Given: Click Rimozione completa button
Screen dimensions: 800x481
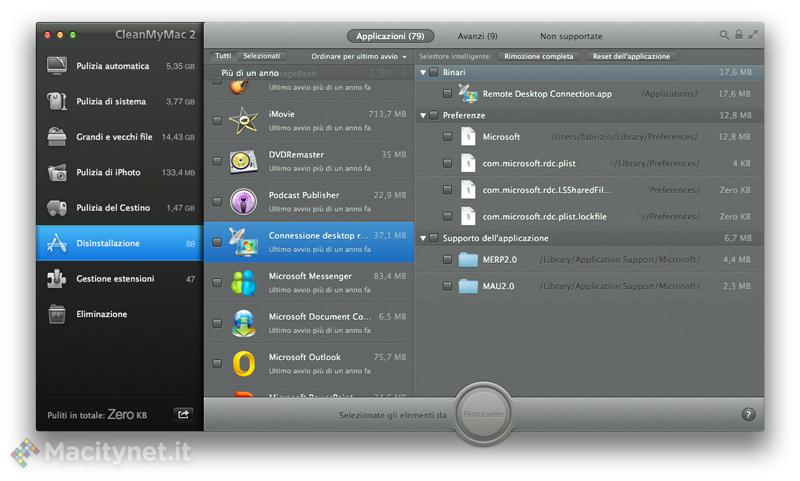Looking at the screenshot, I should pyautogui.click(x=539, y=57).
